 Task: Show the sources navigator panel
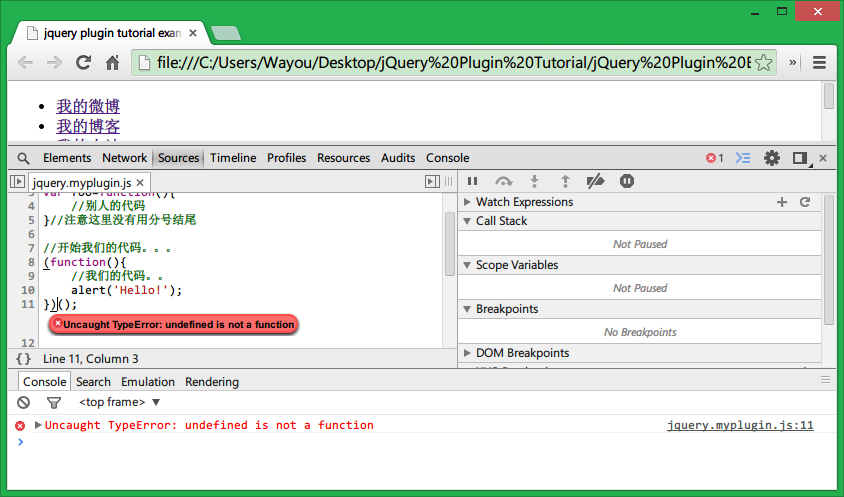click(17, 182)
